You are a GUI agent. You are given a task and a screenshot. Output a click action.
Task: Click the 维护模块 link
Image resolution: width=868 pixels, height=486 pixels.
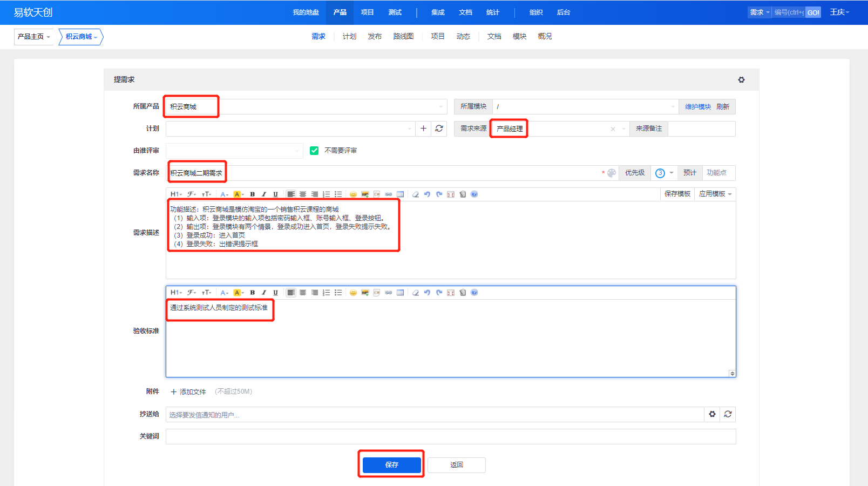(x=697, y=107)
